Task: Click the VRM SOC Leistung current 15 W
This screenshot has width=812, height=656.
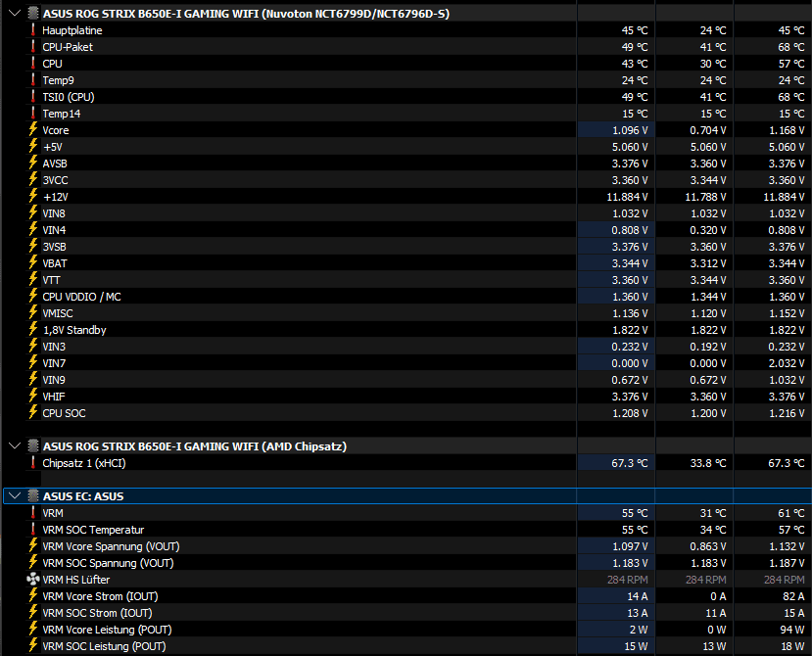Action: [636, 646]
